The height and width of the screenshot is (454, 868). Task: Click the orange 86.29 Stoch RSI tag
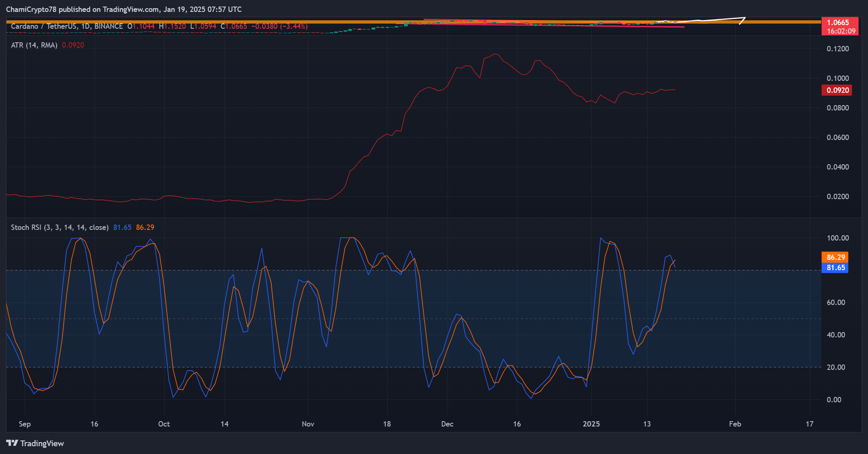tap(835, 257)
